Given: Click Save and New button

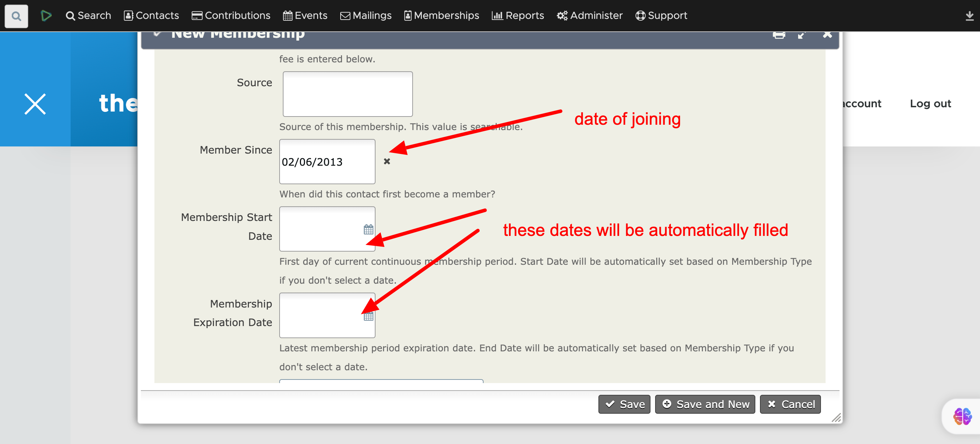Looking at the screenshot, I should tap(705, 404).
